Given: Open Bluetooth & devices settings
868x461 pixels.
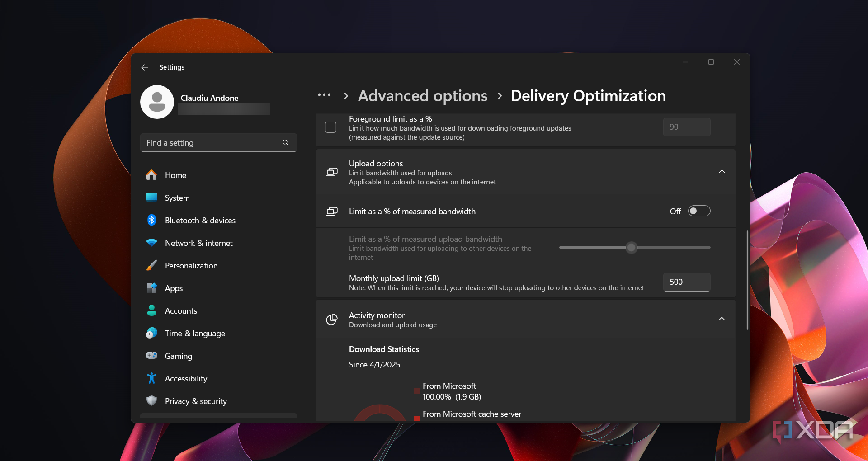Looking at the screenshot, I should pos(218,220).
